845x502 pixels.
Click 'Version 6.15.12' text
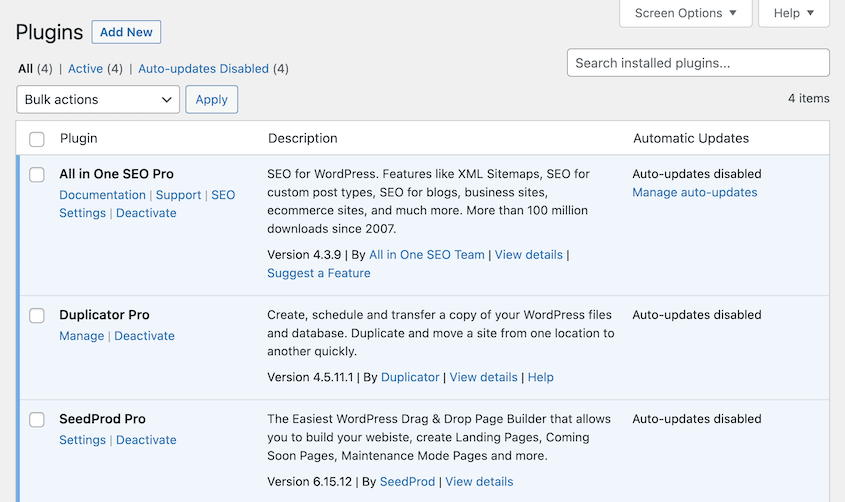click(x=309, y=482)
